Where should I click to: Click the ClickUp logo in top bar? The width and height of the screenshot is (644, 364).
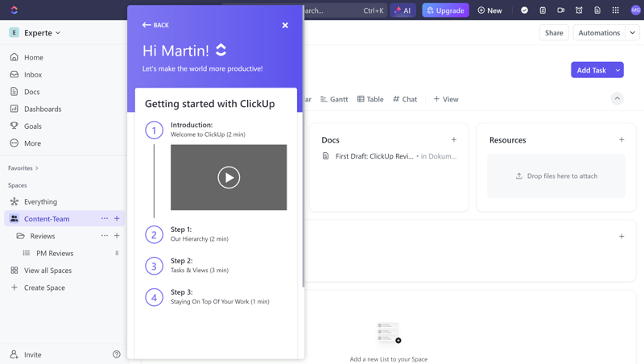point(14,10)
